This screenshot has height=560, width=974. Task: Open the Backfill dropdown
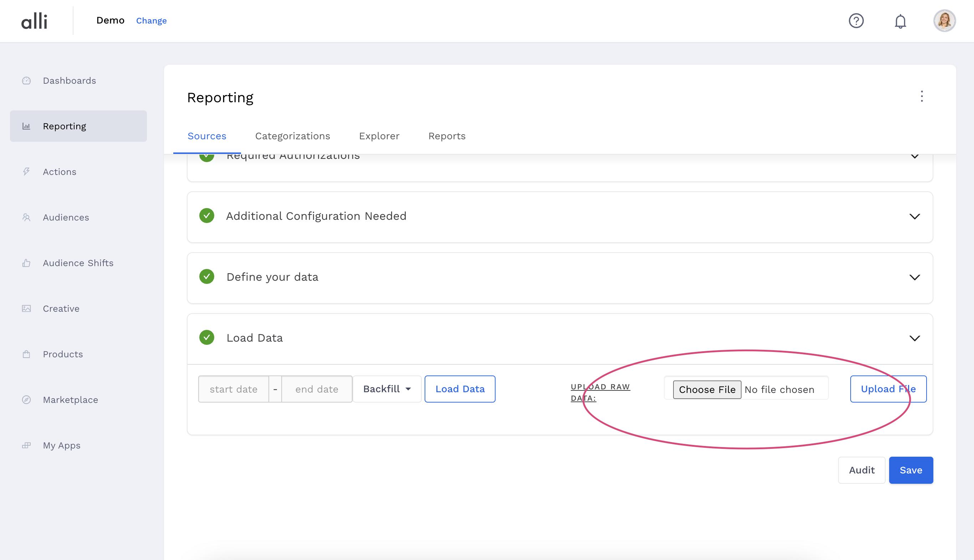tap(387, 389)
